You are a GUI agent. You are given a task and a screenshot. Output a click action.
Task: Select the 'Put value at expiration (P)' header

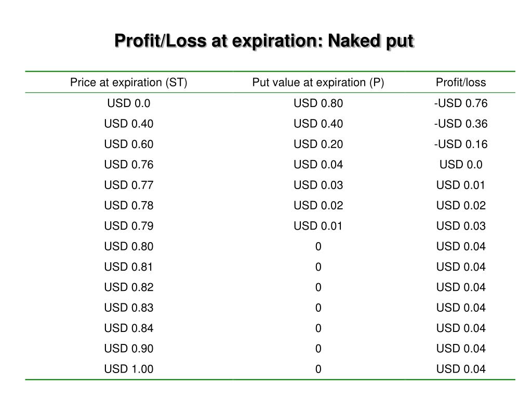318,83
